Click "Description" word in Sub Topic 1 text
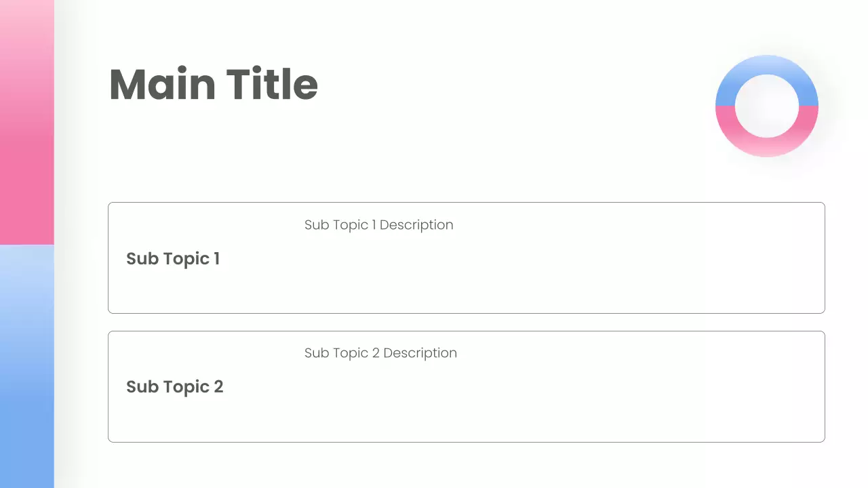This screenshot has width=868, height=488. pyautogui.click(x=416, y=225)
